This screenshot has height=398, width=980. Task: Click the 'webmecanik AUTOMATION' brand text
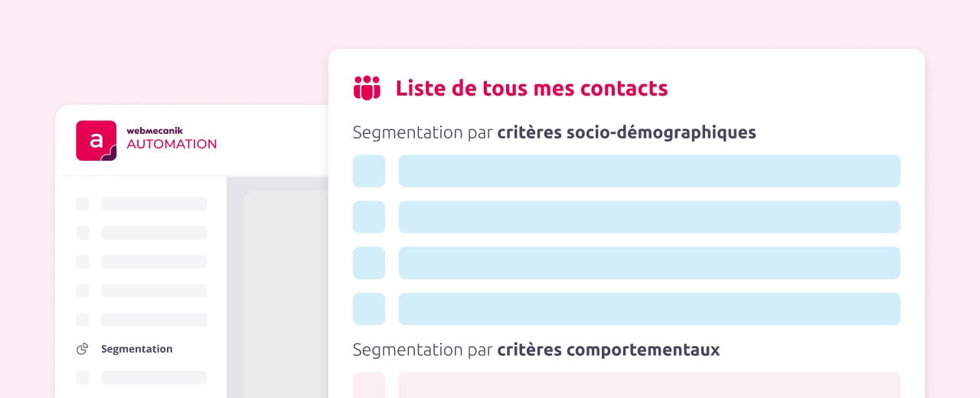[171, 139]
